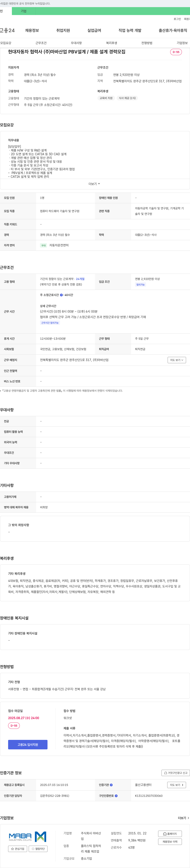190x868 pixels.
Task: Open 채용정보 이력 button
Action: [x=170, y=841]
